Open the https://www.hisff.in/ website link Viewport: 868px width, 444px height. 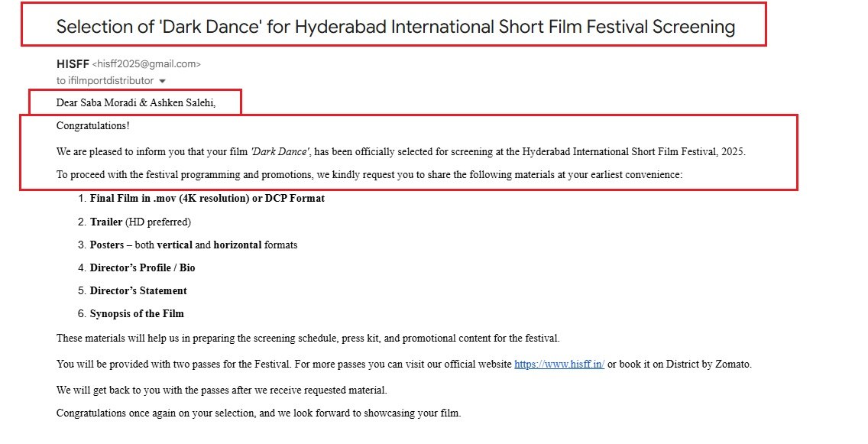(x=559, y=365)
